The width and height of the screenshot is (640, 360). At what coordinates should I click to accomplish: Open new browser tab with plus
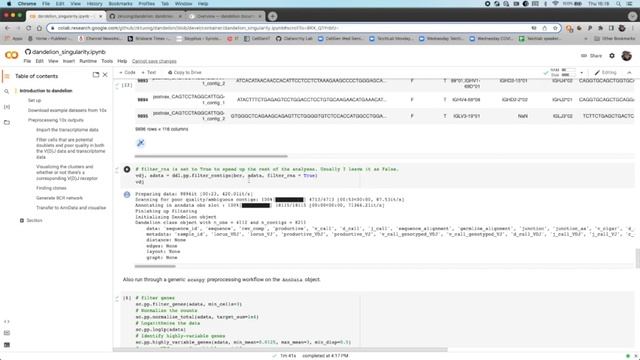273,16
